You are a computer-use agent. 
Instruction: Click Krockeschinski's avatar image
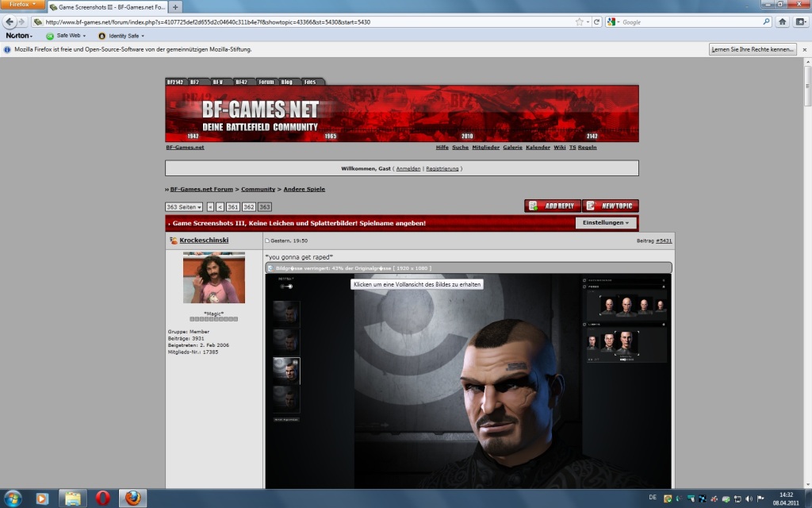(x=214, y=278)
